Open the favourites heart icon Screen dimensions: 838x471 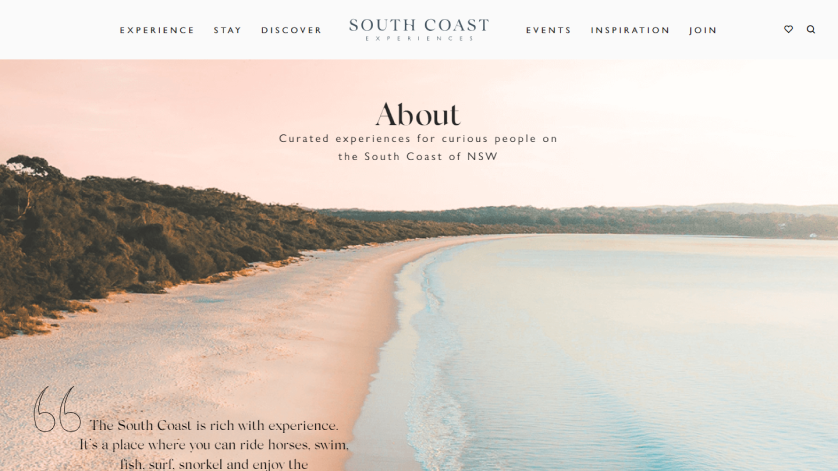point(788,29)
